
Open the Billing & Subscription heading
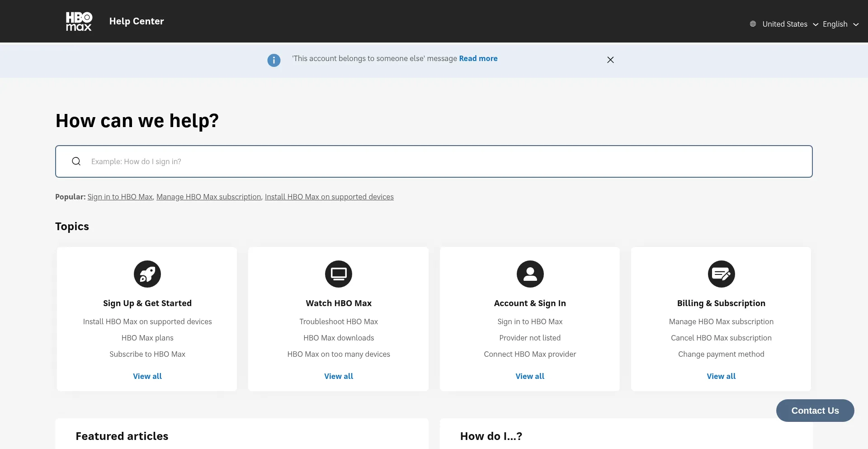pyautogui.click(x=721, y=303)
